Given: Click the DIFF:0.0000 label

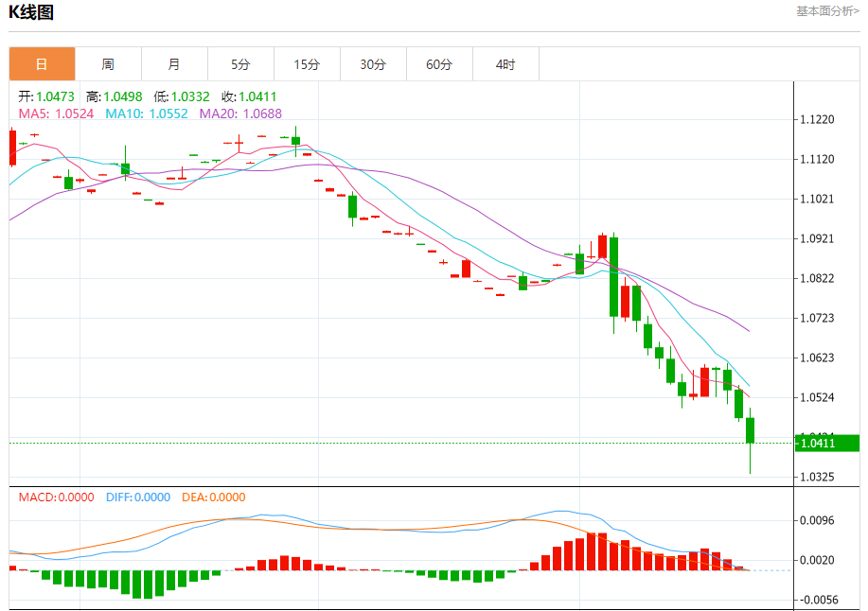Looking at the screenshot, I should [x=138, y=498].
